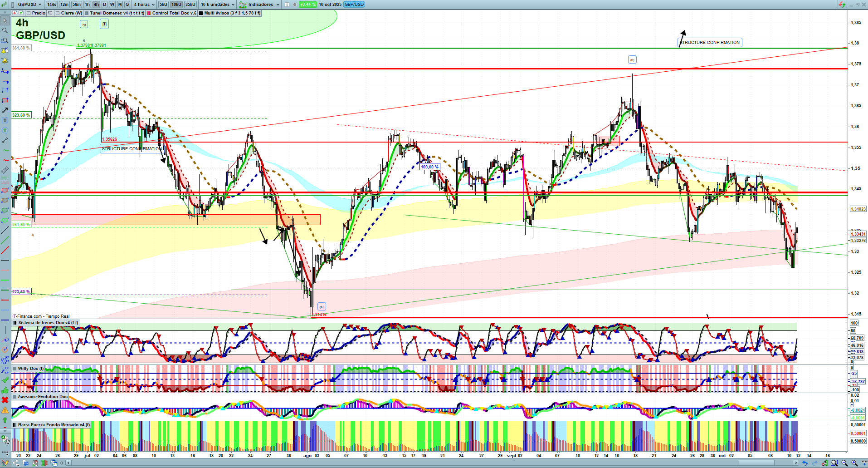Viewport: 868px width, 468px height.
Task: Toggle the grey record dot indicator
Action: (295, 5)
